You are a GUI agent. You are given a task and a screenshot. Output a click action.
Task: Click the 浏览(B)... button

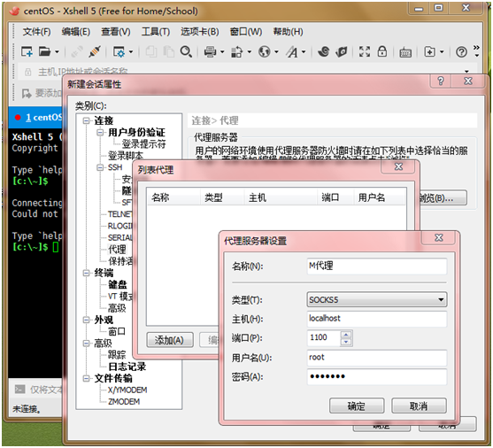pos(443,198)
